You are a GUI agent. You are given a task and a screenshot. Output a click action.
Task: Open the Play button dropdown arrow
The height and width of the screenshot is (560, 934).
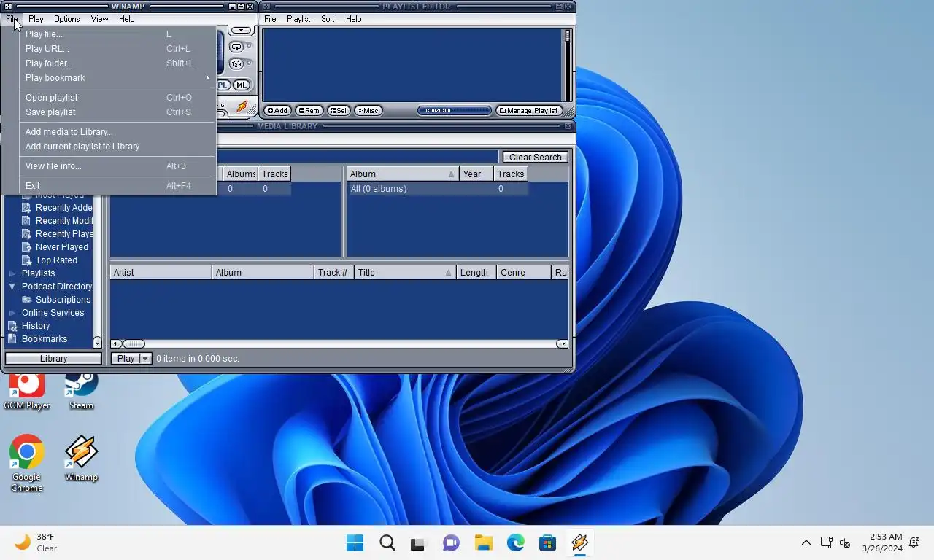145,359
